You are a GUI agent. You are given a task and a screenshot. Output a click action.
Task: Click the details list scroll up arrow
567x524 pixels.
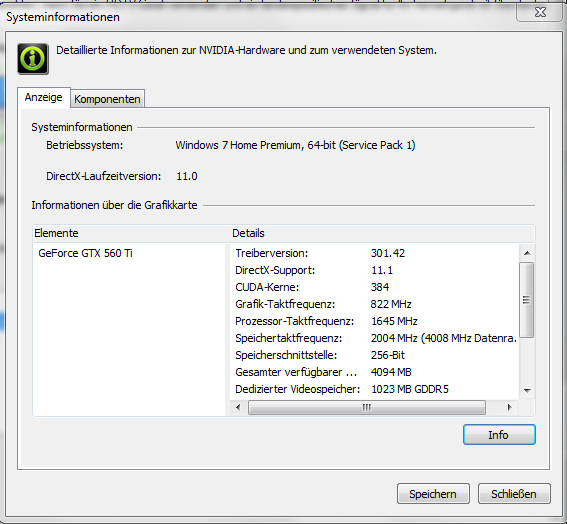(x=527, y=253)
